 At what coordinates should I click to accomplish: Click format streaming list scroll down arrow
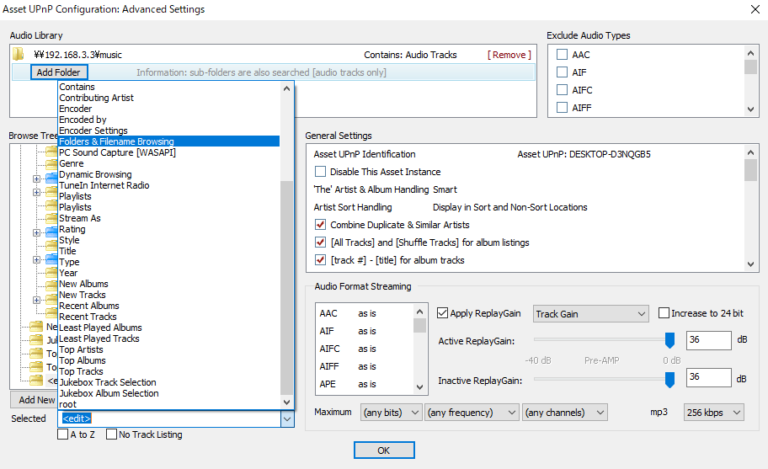[420, 387]
